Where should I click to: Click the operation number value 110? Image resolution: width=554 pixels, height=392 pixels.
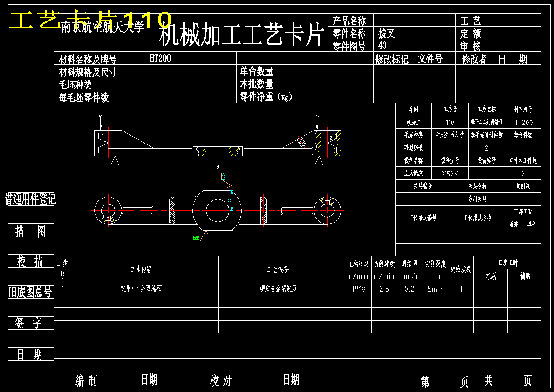[x=450, y=122]
